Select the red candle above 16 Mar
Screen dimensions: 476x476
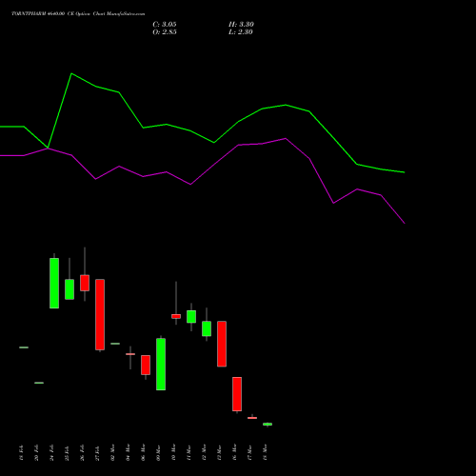237,394
